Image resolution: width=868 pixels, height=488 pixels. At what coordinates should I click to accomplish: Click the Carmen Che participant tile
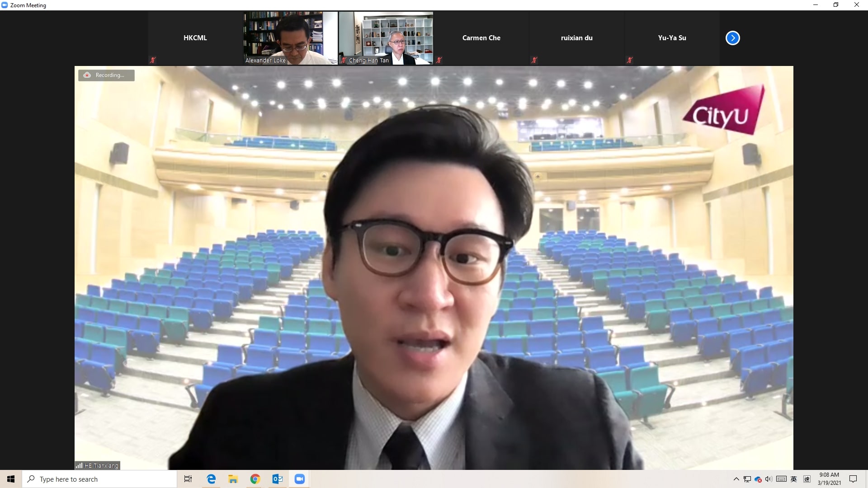click(x=481, y=38)
